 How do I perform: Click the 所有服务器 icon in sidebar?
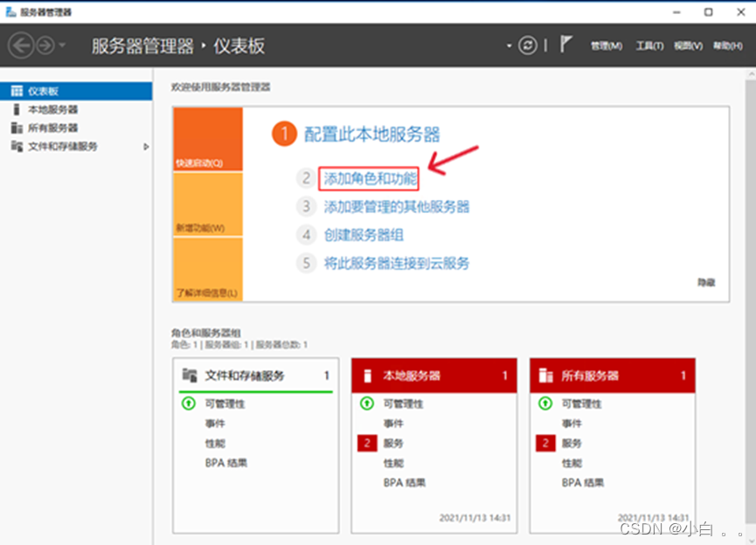click(x=17, y=128)
